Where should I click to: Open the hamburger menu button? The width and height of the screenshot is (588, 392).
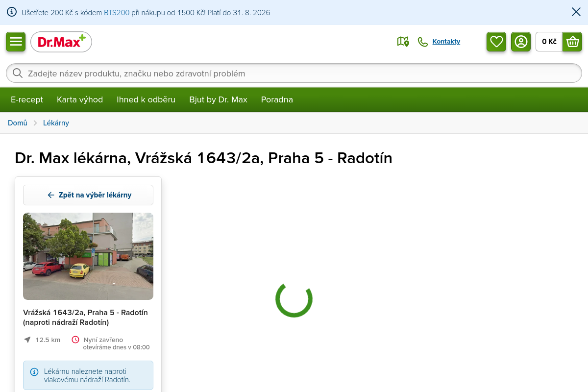tap(16, 42)
